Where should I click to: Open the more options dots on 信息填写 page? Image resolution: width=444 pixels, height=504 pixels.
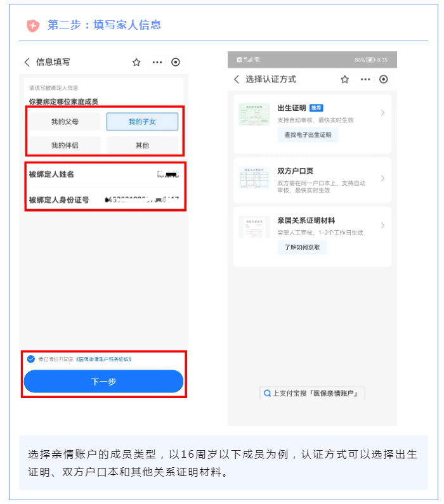pos(157,62)
